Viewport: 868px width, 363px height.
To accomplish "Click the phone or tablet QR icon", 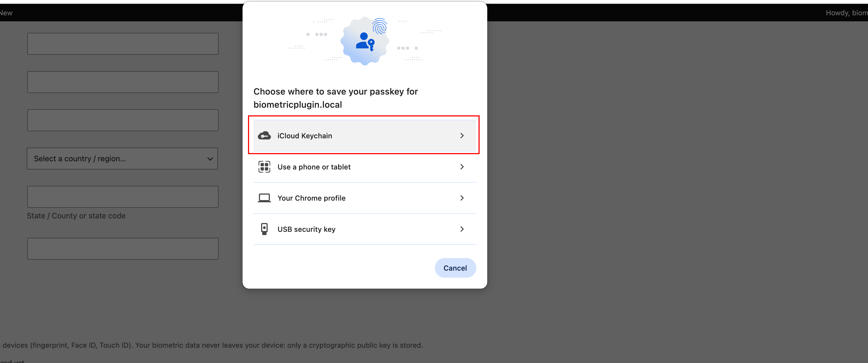I will pos(264,167).
